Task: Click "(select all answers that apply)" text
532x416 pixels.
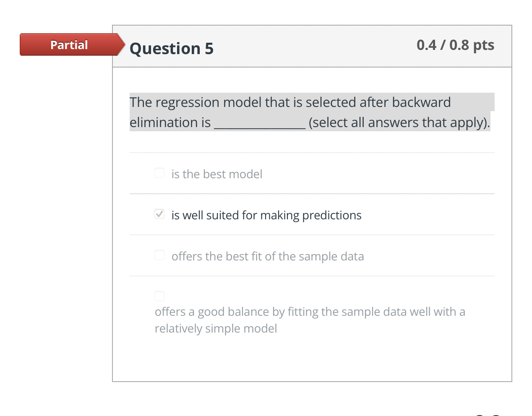Action: [x=399, y=123]
